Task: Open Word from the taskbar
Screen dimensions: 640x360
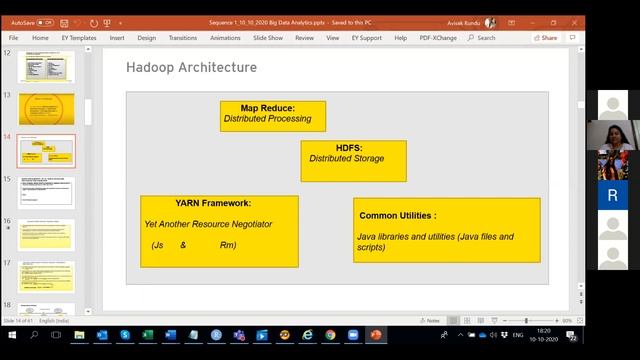Action: pyautogui.click(x=171, y=335)
